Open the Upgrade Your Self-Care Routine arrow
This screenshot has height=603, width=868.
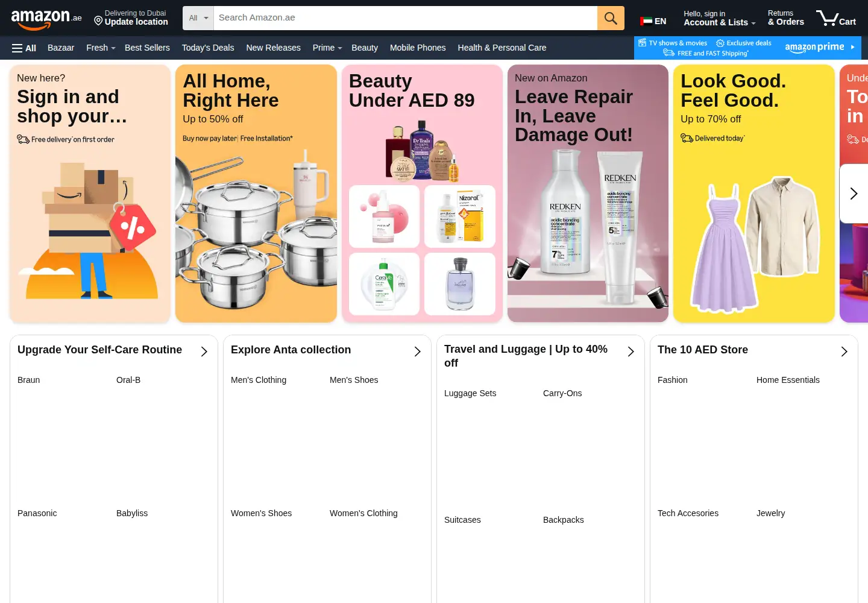[x=204, y=352]
